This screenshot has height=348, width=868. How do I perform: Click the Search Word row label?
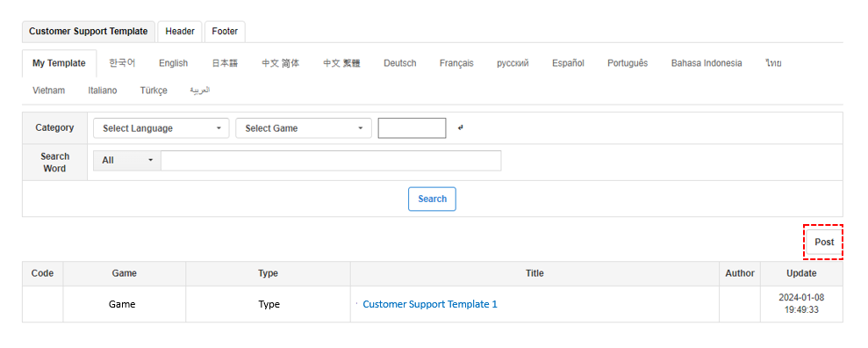coord(54,163)
